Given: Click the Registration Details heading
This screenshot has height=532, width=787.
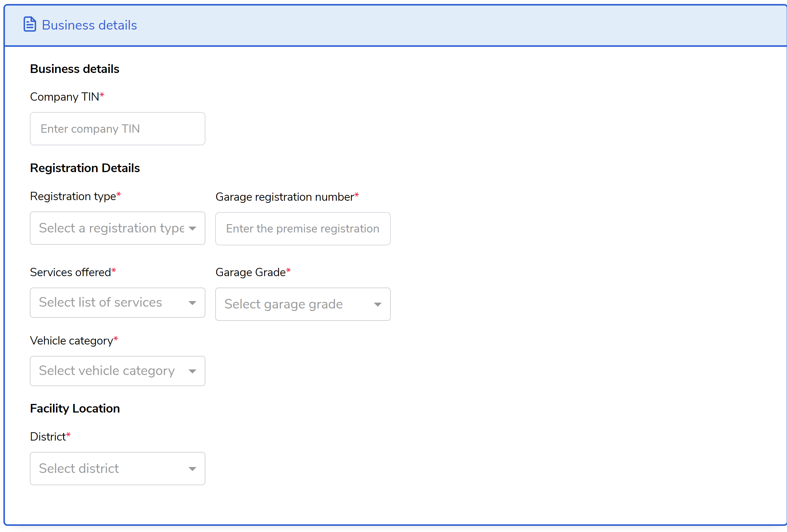Looking at the screenshot, I should click(85, 168).
